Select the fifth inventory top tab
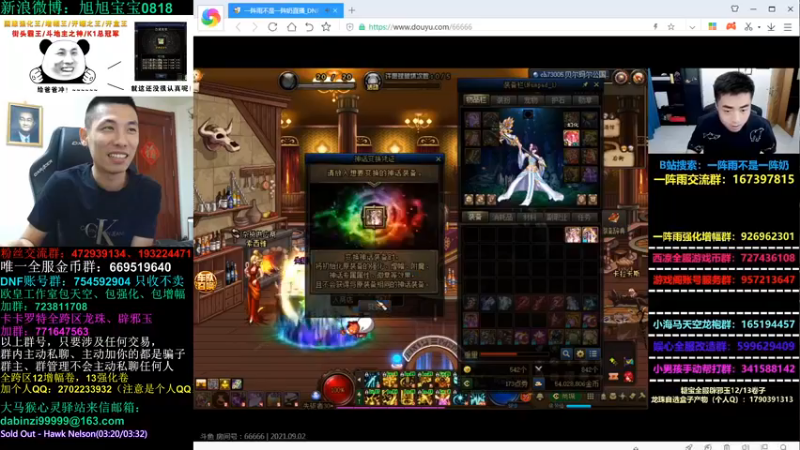Screen dimensions: 800x450 [x=585, y=100]
